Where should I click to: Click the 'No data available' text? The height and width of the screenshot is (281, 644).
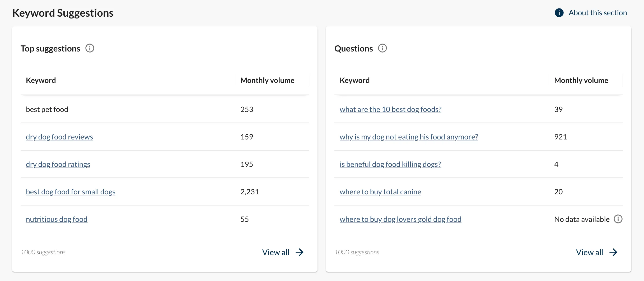pos(582,219)
